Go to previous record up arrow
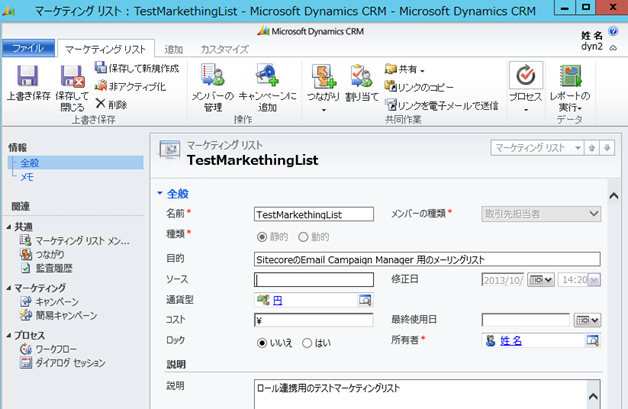The width and height of the screenshot is (628, 409). [x=592, y=148]
